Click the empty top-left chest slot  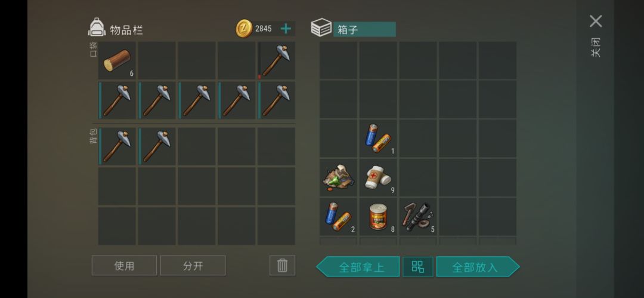[339, 60]
